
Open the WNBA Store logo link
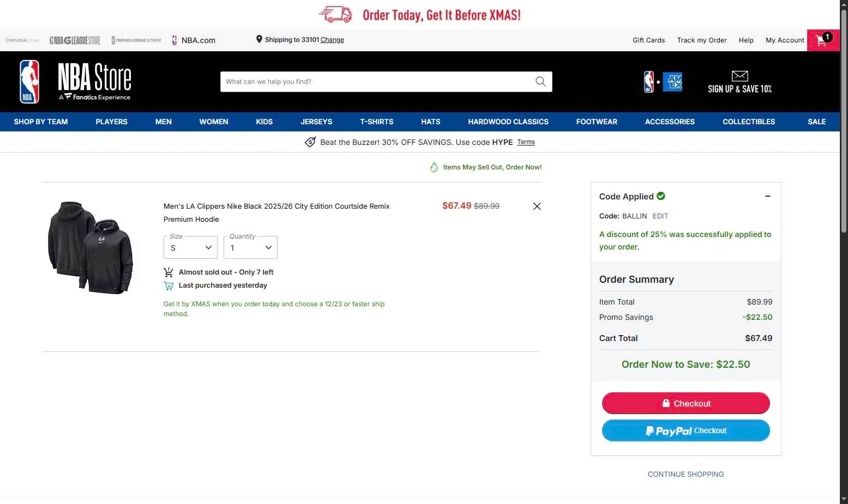click(22, 40)
